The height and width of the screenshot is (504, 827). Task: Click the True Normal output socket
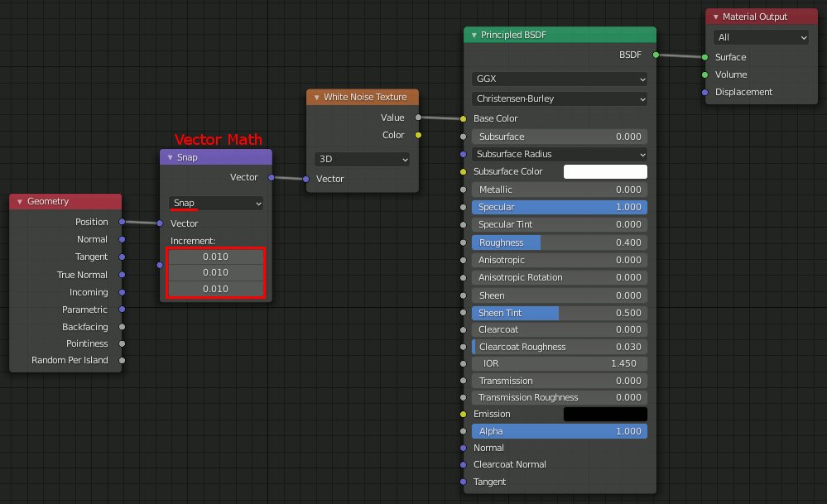pyautogui.click(x=122, y=275)
